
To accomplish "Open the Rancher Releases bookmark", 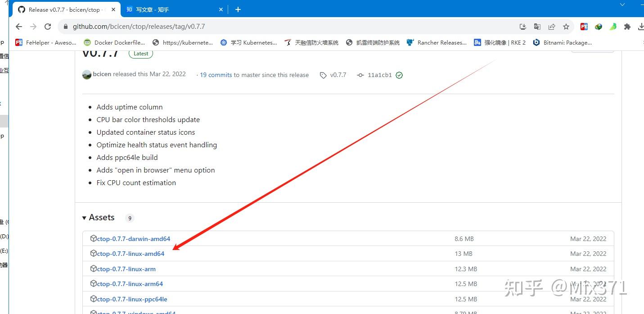I will tap(437, 42).
